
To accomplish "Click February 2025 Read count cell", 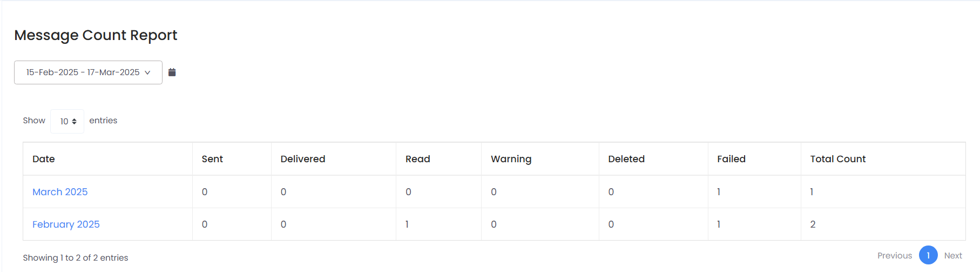I will pyautogui.click(x=407, y=224).
